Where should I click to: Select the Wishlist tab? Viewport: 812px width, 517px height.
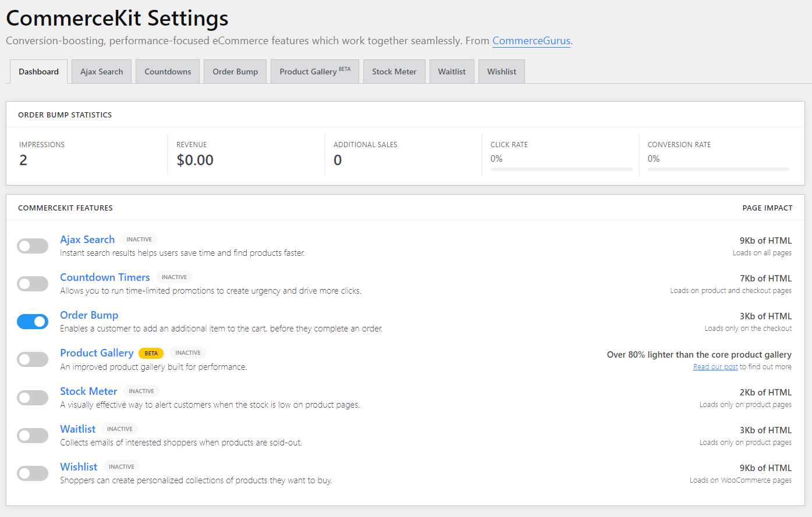coord(502,72)
